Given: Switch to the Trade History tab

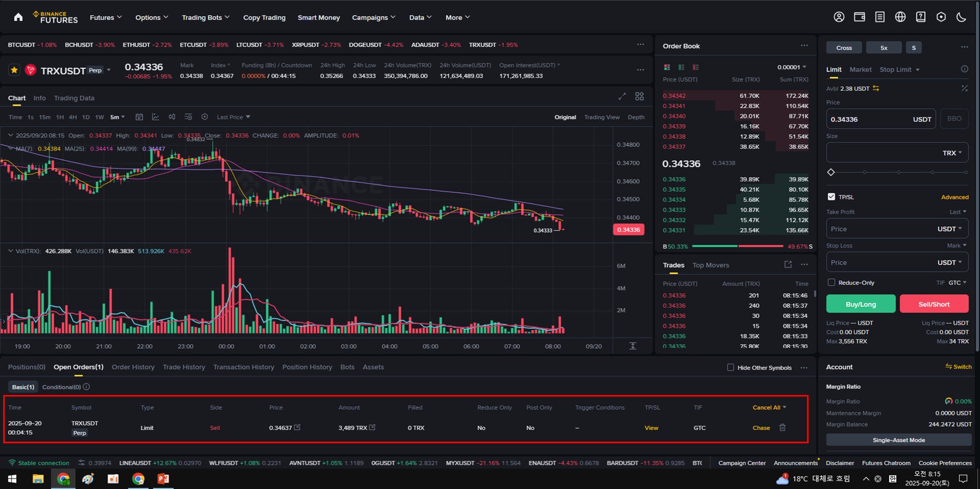Looking at the screenshot, I should click(x=184, y=367).
